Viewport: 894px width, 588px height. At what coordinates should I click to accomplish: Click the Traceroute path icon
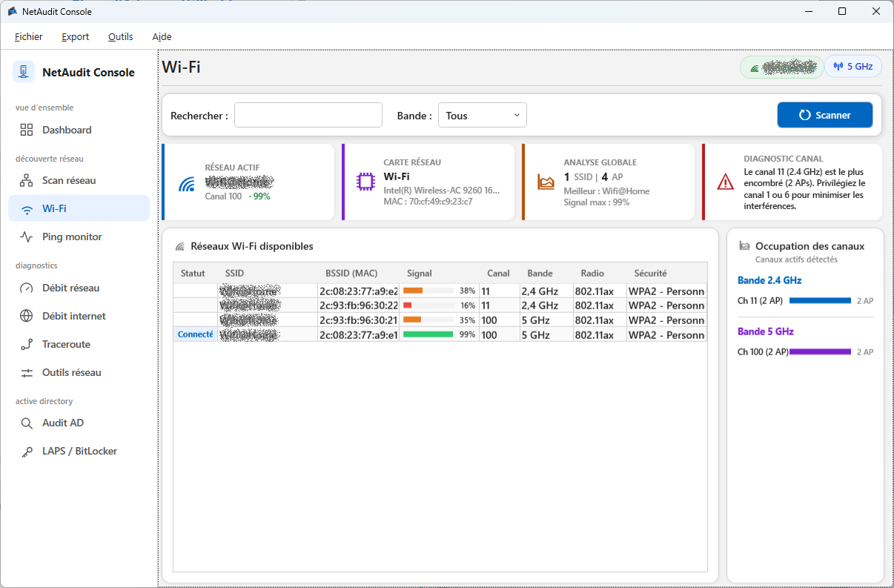[27, 344]
